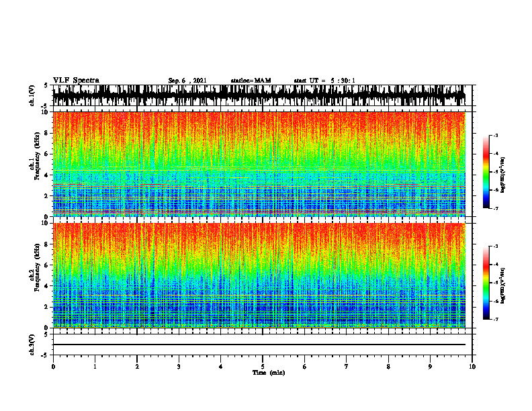Click the time-axis tick label '5'
The height and width of the screenshot is (411, 532).
click(x=263, y=367)
